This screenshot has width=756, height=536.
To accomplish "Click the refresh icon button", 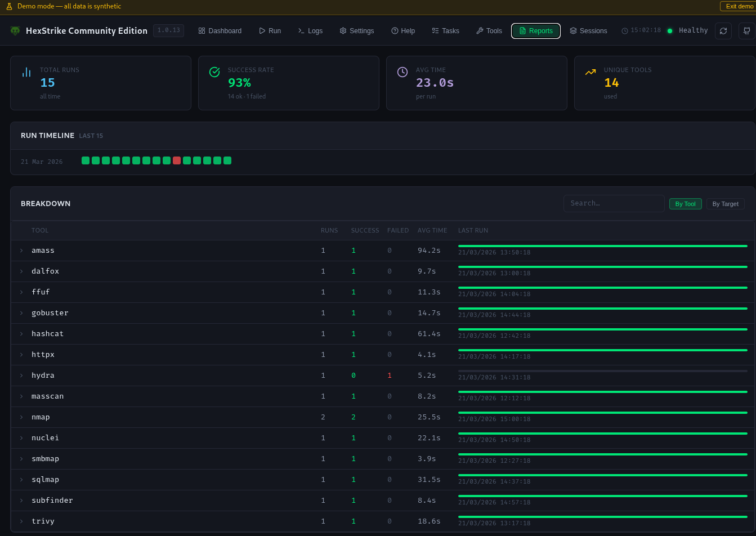I will coord(723,31).
